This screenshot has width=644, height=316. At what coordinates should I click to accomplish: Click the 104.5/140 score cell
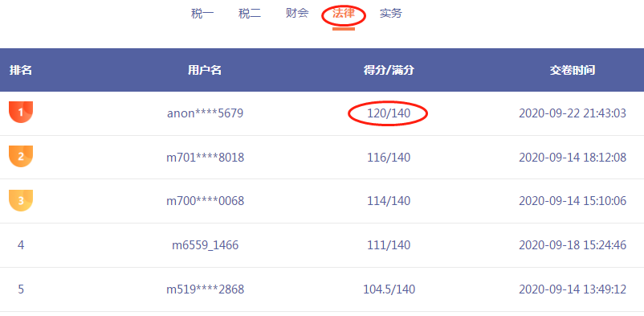(389, 289)
